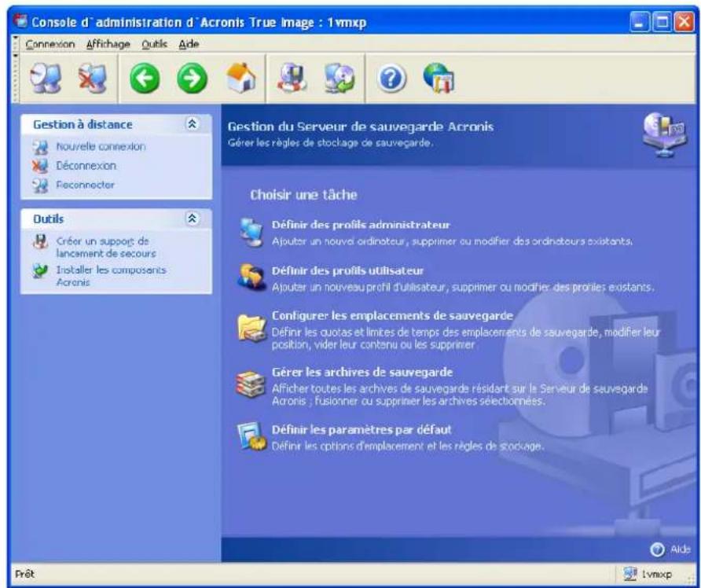701x588 pixels.
Task: Open the Aide menu
Action: [x=189, y=44]
